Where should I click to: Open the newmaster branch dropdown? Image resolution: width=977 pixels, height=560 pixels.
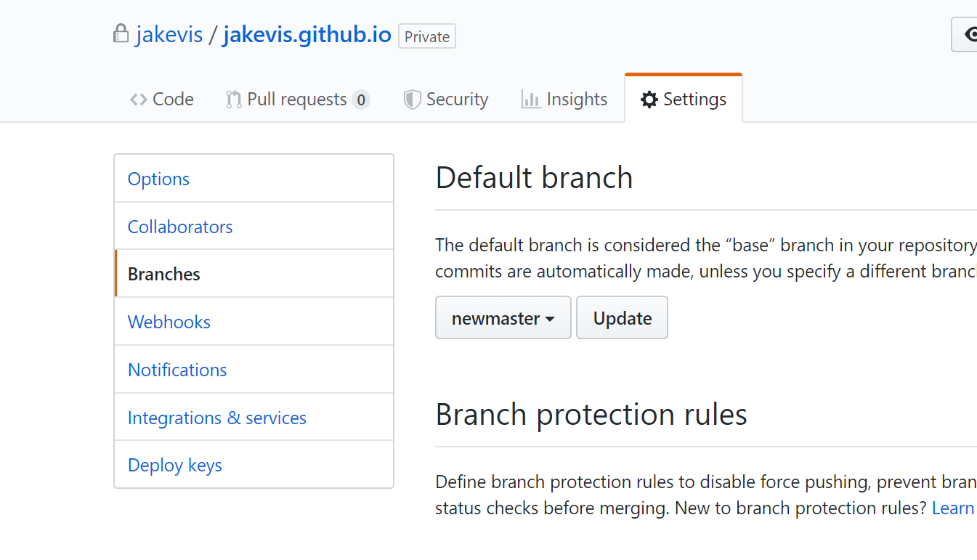pyautogui.click(x=503, y=317)
